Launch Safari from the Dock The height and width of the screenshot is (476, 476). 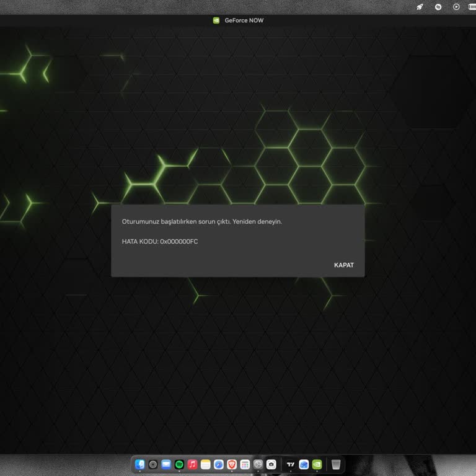(x=219, y=464)
